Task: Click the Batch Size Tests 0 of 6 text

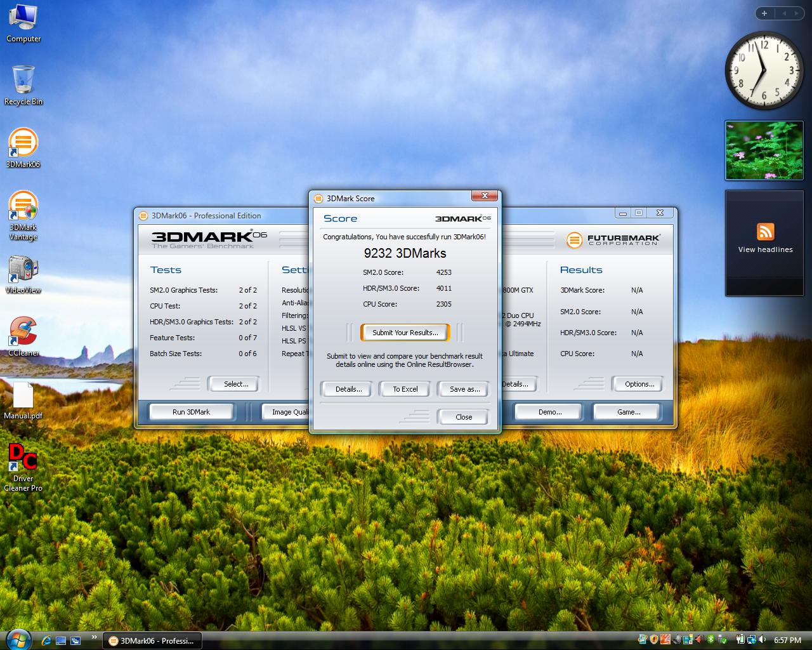Action: click(x=247, y=354)
